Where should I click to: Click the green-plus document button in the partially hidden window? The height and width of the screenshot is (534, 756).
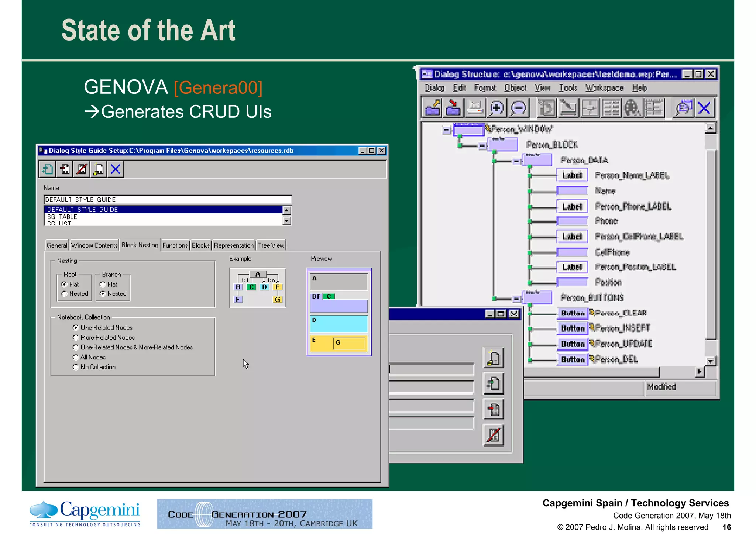click(494, 384)
